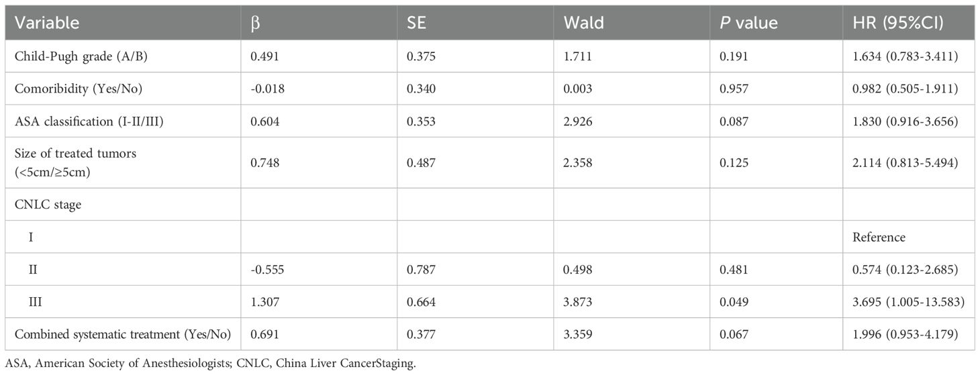Click the SE column header
This screenshot has height=375, width=980.
[418, 23]
